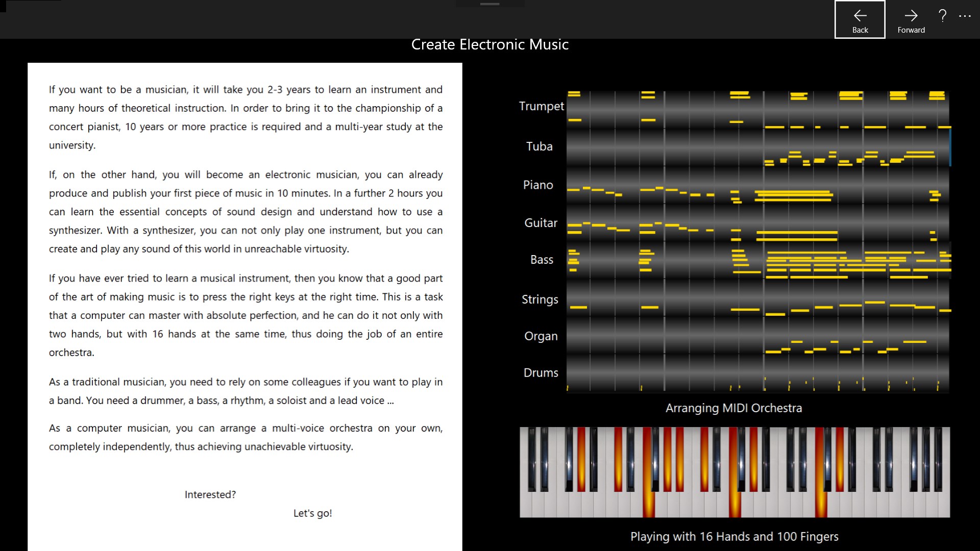Screen dimensions: 980x551
Task: Click the paragraph starting "As a traditional musician"
Action: (x=246, y=391)
